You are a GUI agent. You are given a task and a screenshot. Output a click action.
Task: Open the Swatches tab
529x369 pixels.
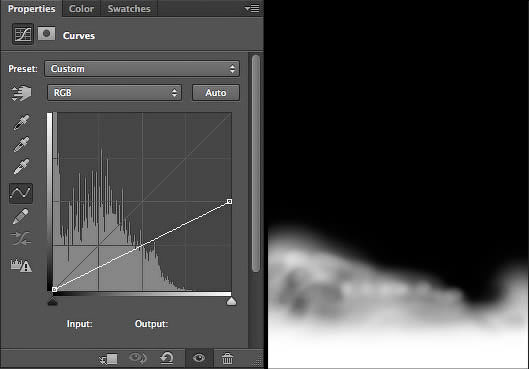pyautogui.click(x=129, y=8)
